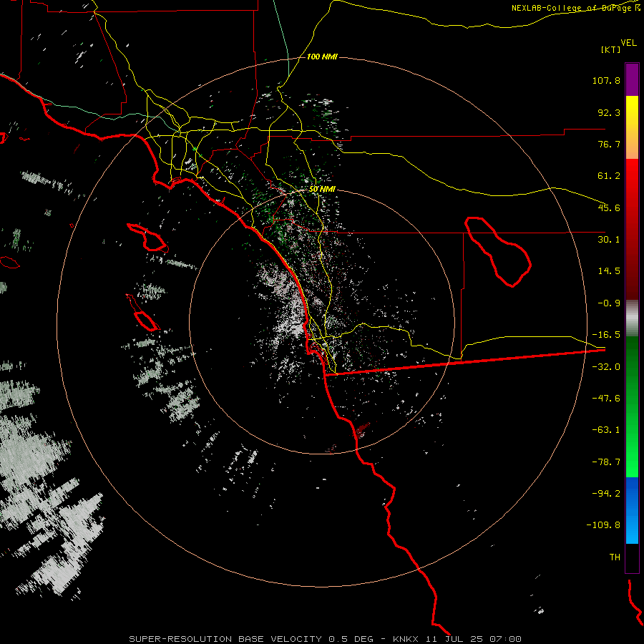This screenshot has width=644, height=644.
Task: Click the -109.8 velocity scale value
Action: (x=604, y=525)
